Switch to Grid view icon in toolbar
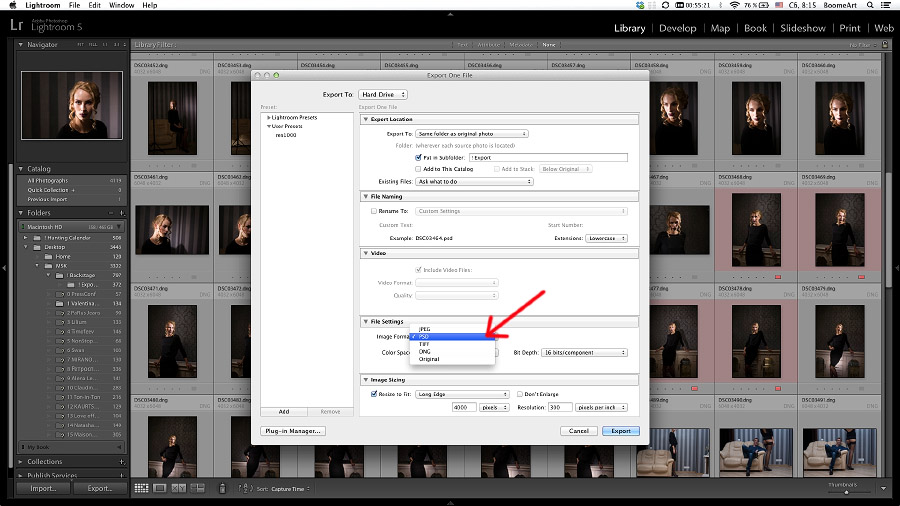Image resolution: width=900 pixels, height=506 pixels. tap(141, 488)
